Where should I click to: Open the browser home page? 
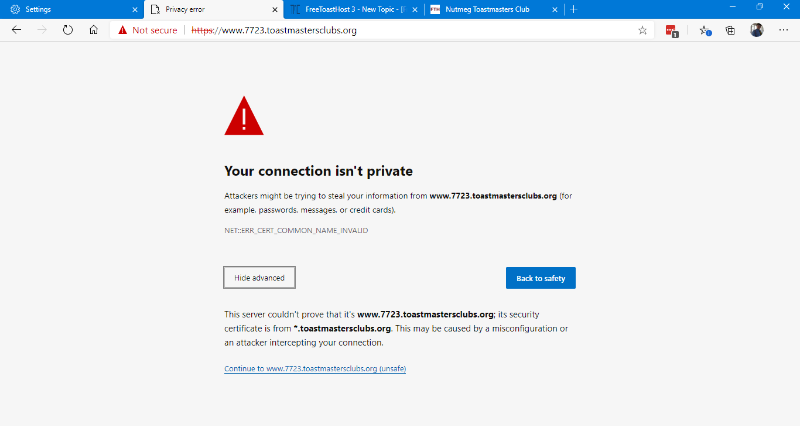coord(93,30)
